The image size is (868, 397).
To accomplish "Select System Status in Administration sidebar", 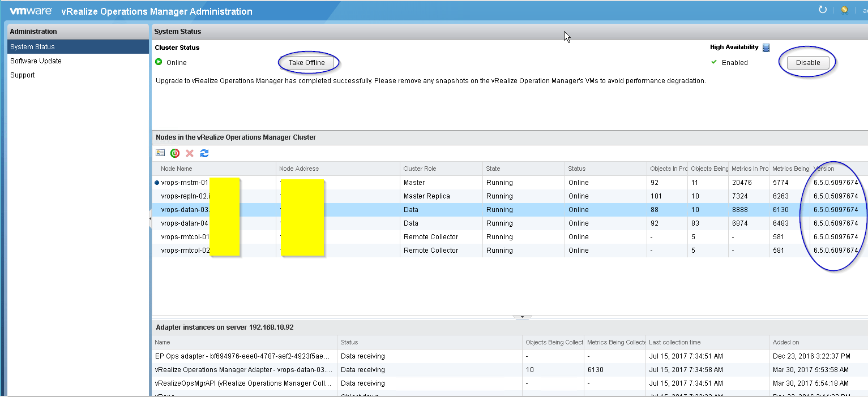I will point(32,47).
